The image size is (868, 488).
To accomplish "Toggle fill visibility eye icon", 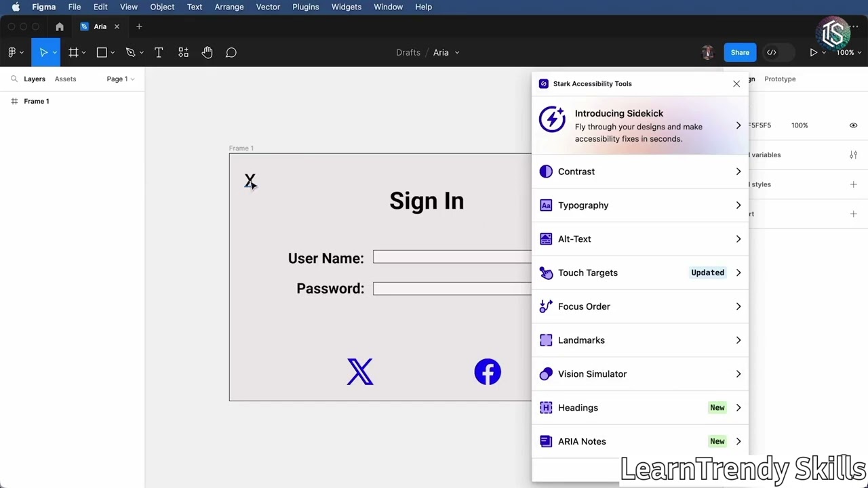I will [x=853, y=125].
